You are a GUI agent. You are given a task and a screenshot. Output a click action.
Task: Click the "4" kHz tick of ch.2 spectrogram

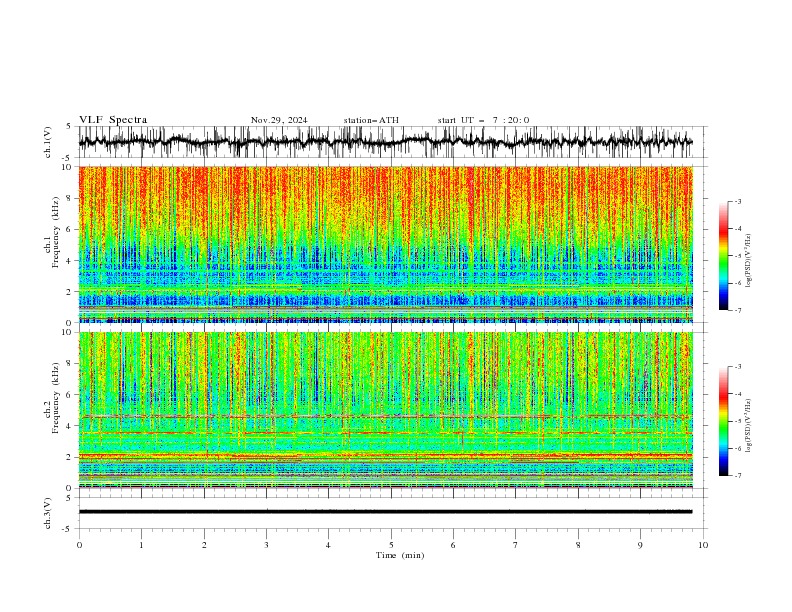(x=70, y=426)
